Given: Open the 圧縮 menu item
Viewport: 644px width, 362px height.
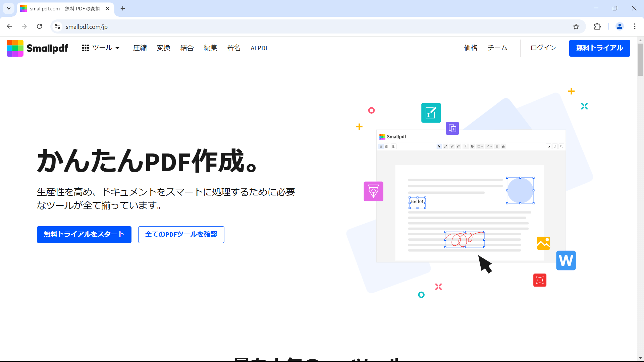Looking at the screenshot, I should click(x=140, y=48).
